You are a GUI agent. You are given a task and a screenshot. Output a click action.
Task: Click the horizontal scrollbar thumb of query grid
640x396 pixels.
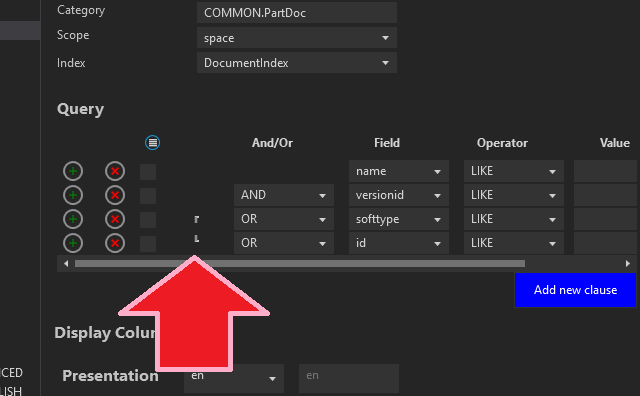[300, 264]
